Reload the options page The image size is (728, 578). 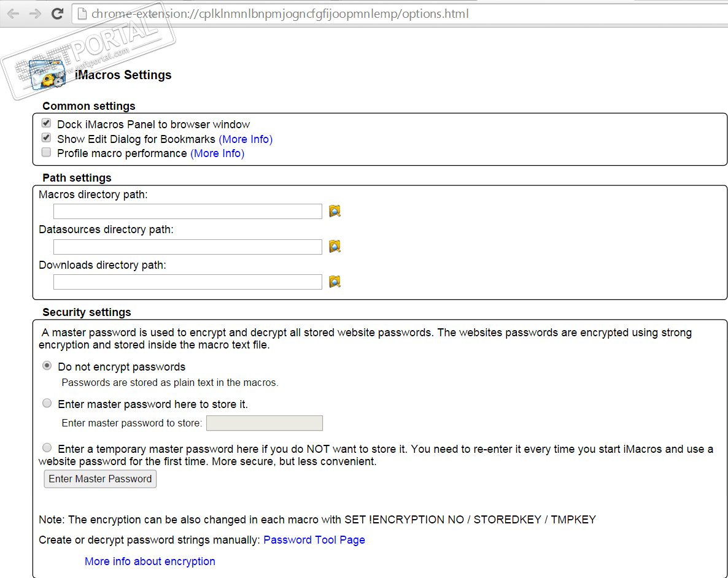57,14
